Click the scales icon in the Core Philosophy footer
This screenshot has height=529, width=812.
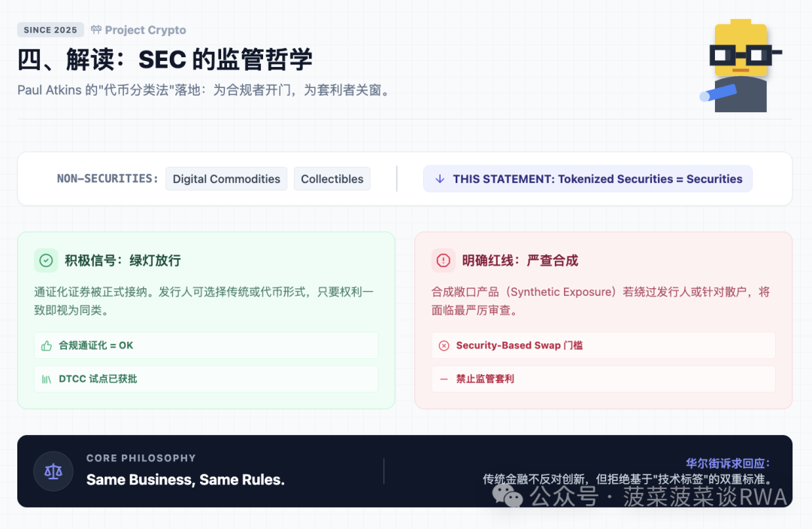pos(53,471)
